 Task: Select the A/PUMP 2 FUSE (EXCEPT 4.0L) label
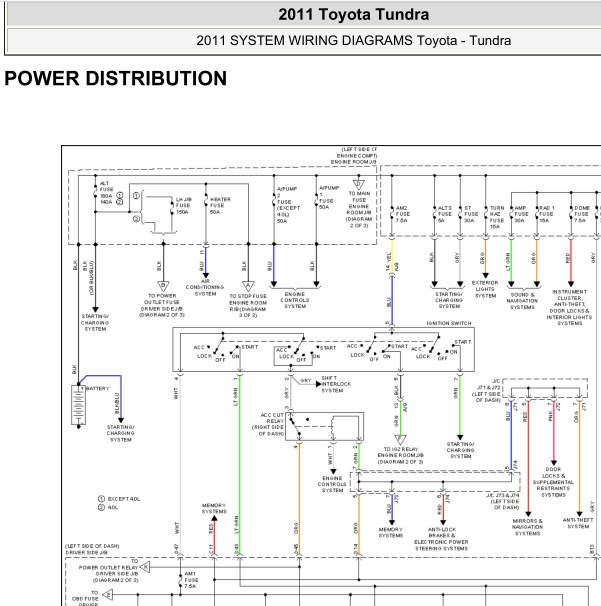click(288, 205)
